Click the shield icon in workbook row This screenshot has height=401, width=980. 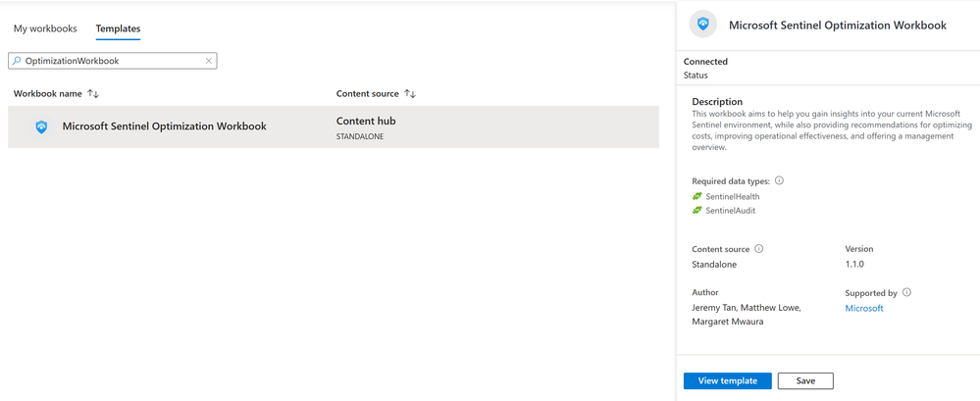coord(41,126)
